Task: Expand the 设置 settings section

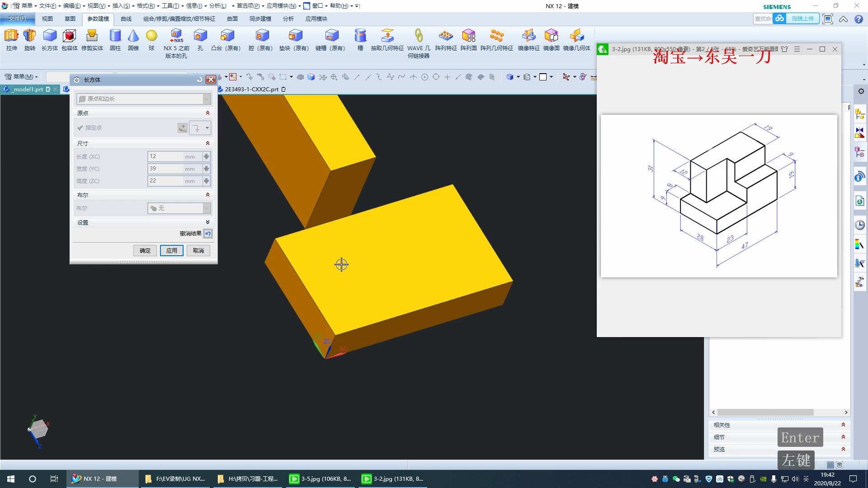Action: [x=208, y=222]
